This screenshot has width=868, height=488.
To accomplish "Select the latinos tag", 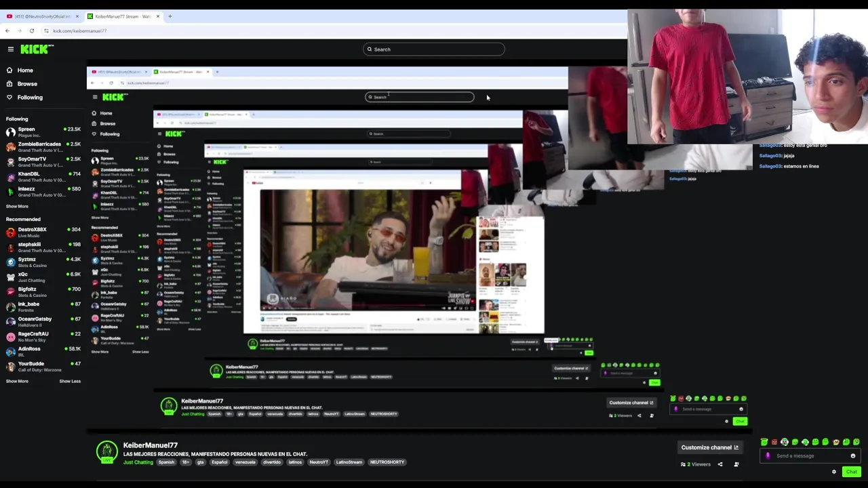I will 295,462.
